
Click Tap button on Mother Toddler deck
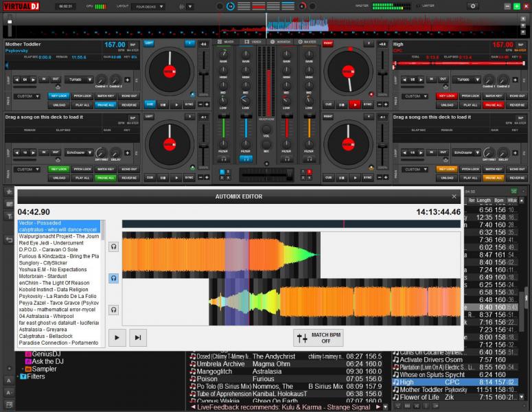coord(132,45)
